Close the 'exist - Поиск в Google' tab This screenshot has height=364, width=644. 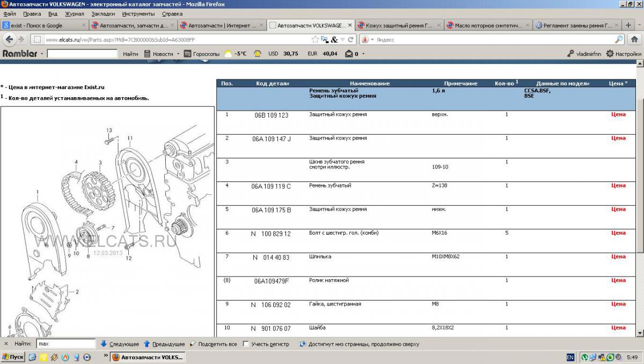(x=84, y=25)
